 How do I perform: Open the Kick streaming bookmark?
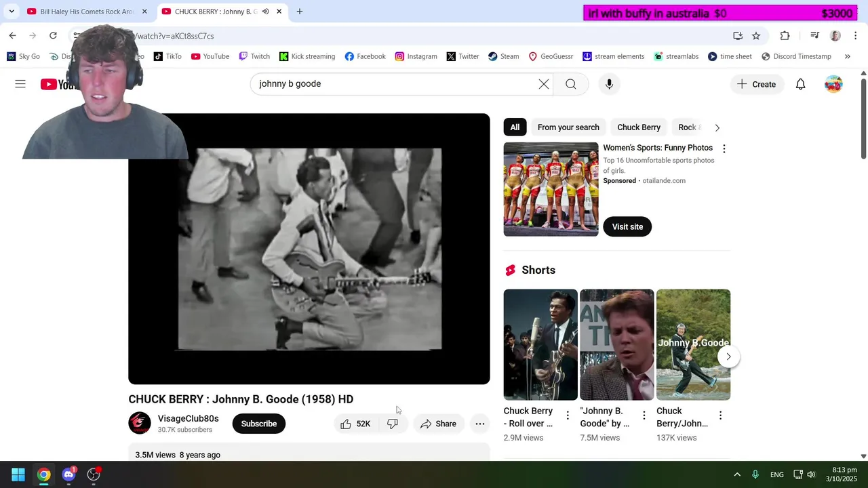pos(307,56)
